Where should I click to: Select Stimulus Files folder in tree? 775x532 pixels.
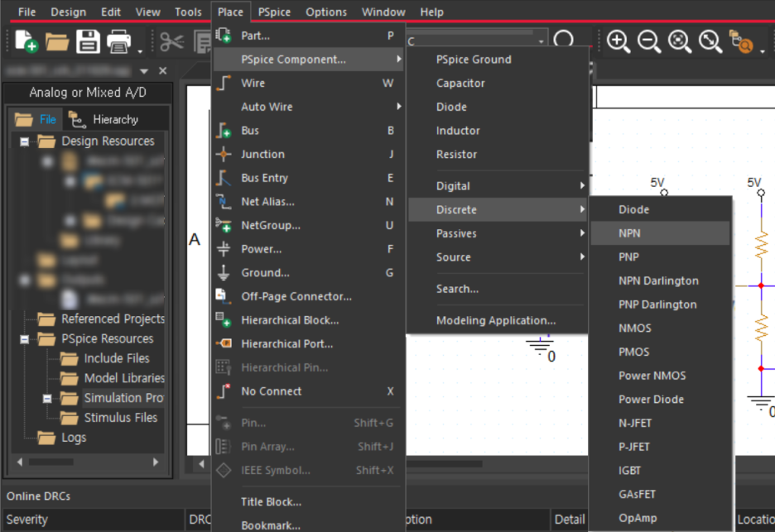tap(108, 418)
